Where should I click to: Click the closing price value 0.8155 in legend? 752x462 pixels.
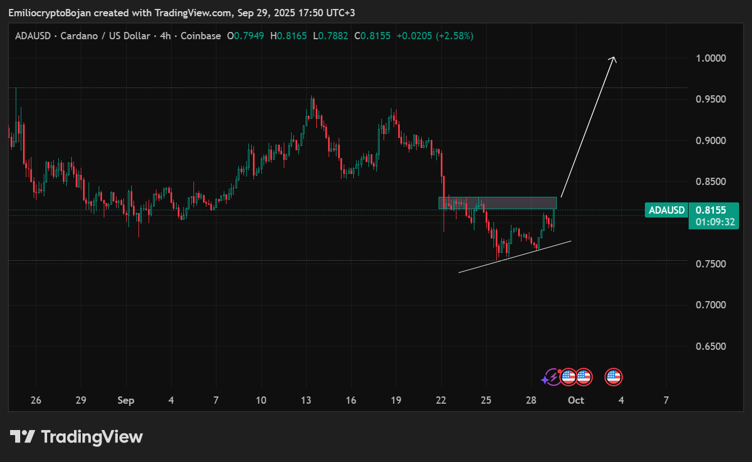point(373,36)
